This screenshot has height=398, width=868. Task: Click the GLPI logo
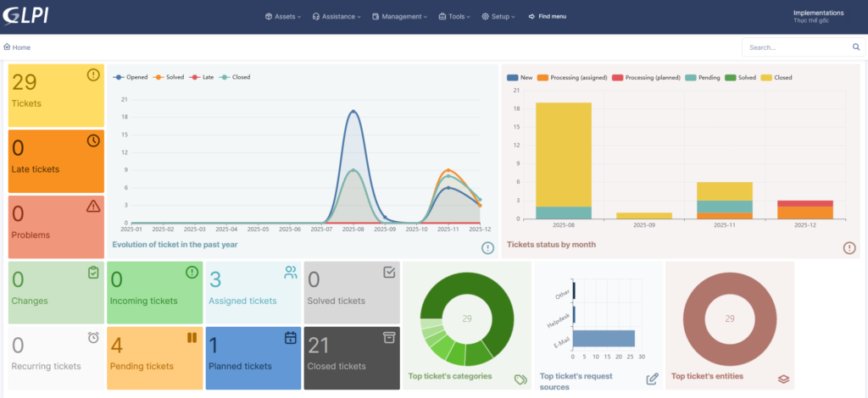click(26, 16)
